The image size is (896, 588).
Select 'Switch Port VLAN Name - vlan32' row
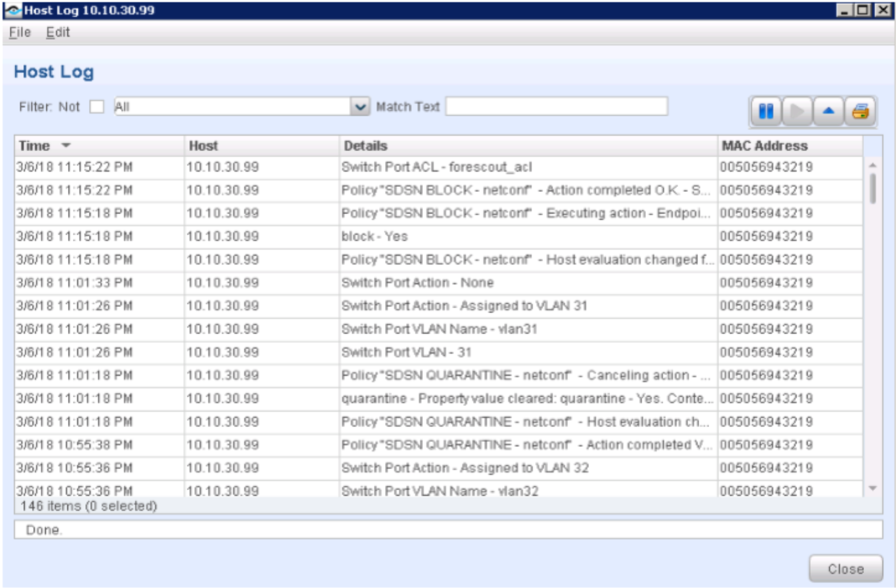438,490
